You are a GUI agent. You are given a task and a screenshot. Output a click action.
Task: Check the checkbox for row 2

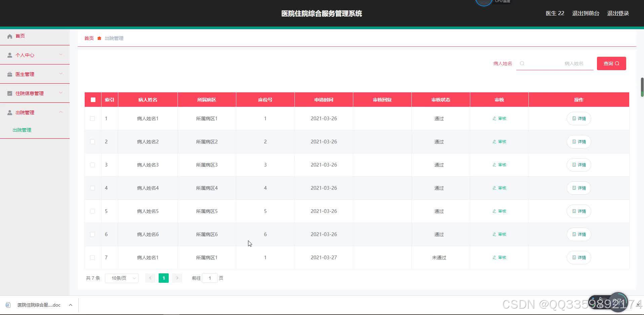coord(92,142)
